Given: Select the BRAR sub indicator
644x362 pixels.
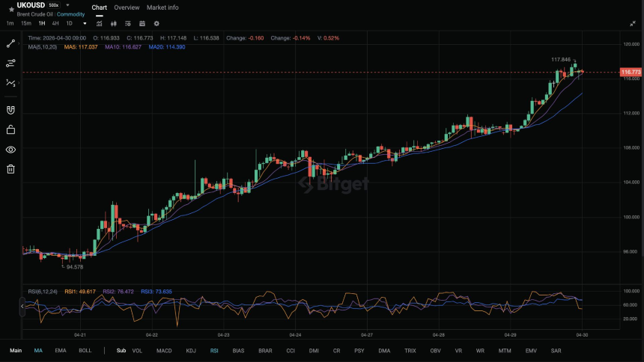Looking at the screenshot, I should pos(265,351).
